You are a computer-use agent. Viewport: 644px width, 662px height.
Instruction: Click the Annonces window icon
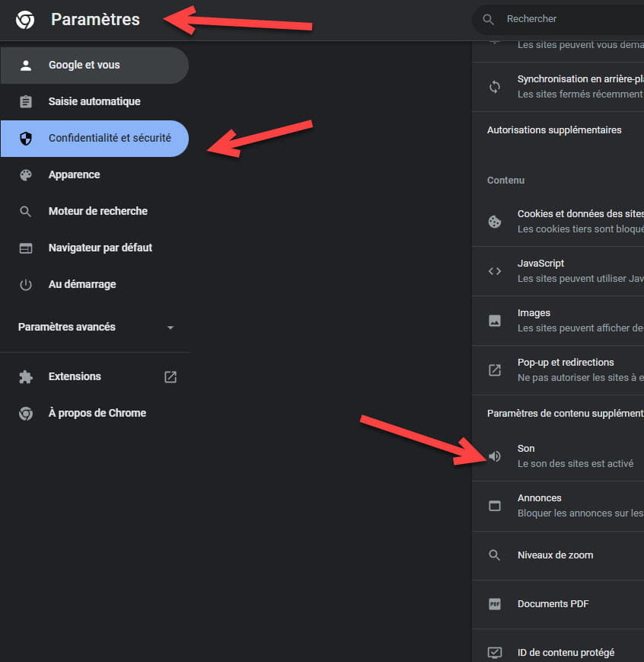click(495, 506)
